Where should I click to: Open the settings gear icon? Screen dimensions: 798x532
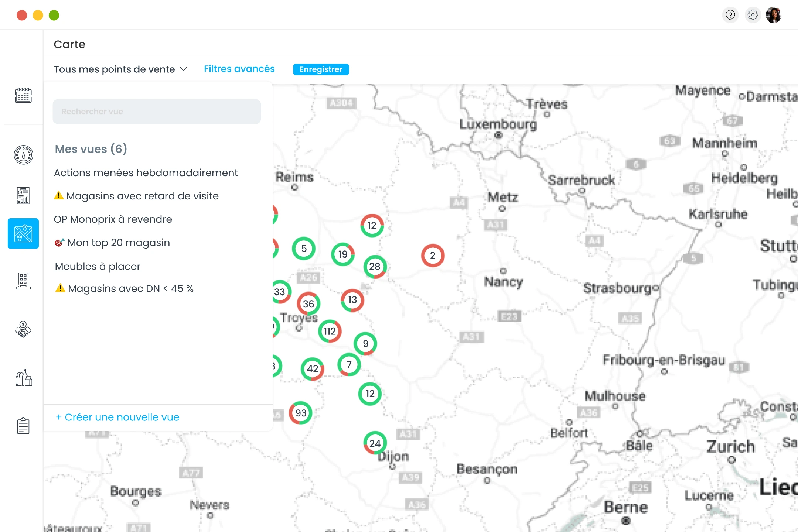point(753,15)
